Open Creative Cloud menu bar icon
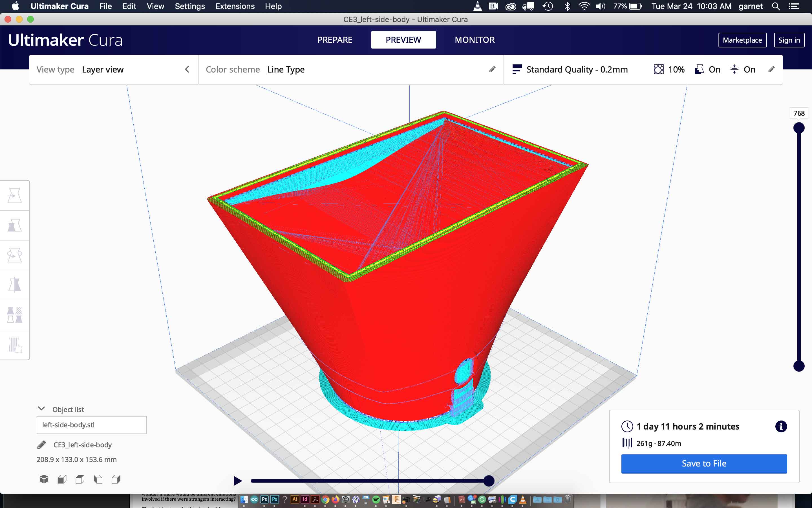The width and height of the screenshot is (812, 508). [511, 6]
